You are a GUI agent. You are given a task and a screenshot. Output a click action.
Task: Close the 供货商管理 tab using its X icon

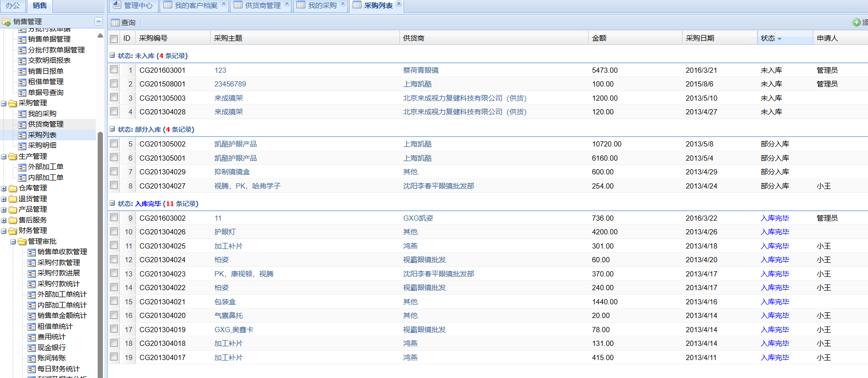pos(287,4)
